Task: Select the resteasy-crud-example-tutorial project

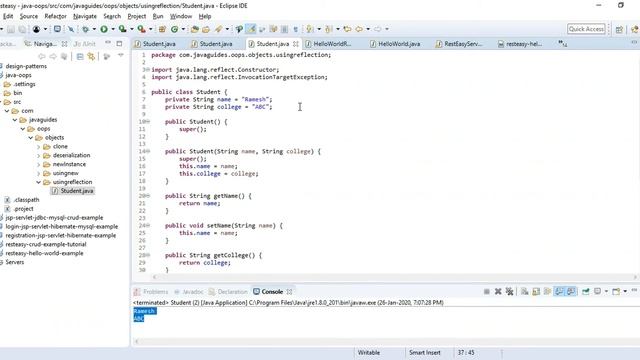Action: tap(46, 244)
